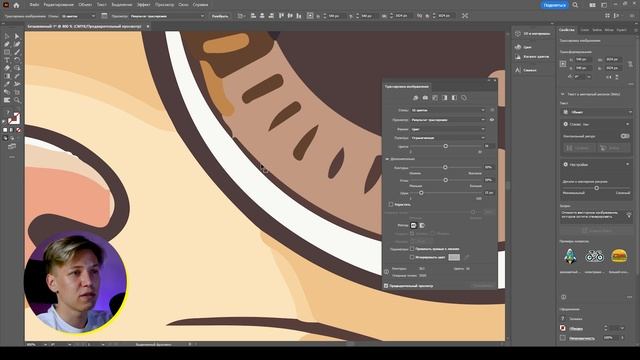Viewport: 640px width, 360px height.
Task: Click vertical align top icon in control bar
Action: click(x=281, y=16)
